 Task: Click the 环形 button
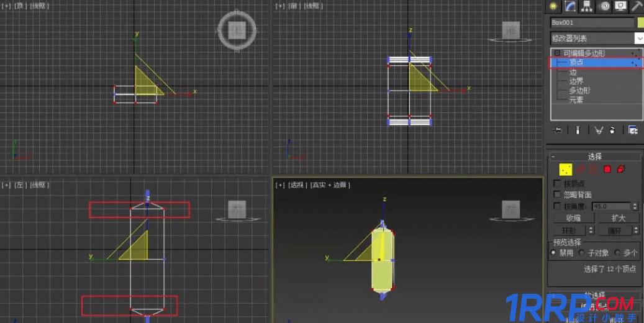569,230
